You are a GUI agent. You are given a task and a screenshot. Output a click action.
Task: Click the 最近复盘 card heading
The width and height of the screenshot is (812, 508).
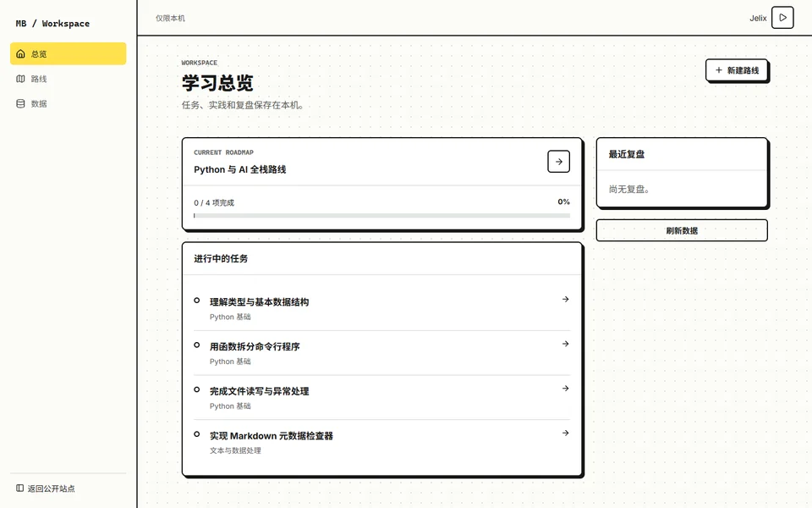click(627, 154)
